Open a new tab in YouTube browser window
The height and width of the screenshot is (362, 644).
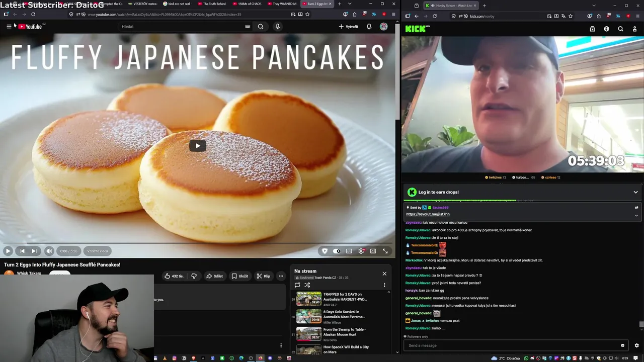click(340, 4)
